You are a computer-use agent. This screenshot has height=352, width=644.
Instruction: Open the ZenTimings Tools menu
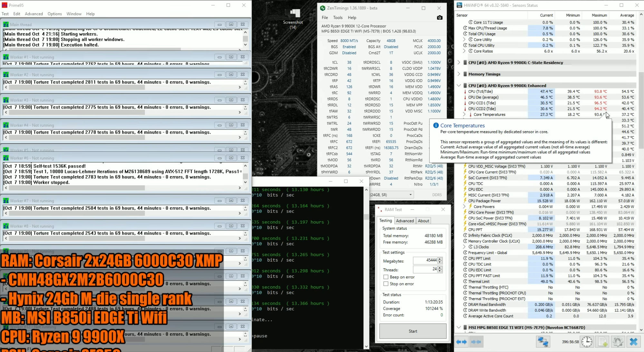point(338,17)
